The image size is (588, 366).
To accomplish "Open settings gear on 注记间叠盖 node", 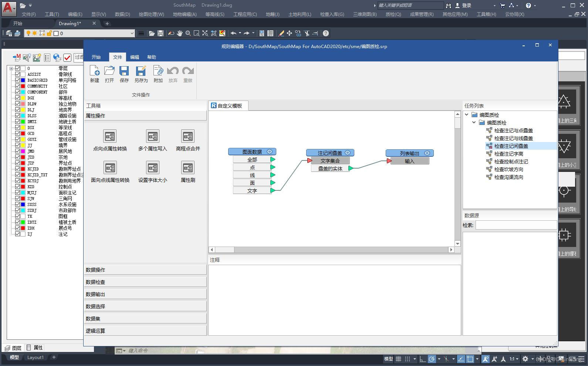I will pyautogui.click(x=348, y=153).
